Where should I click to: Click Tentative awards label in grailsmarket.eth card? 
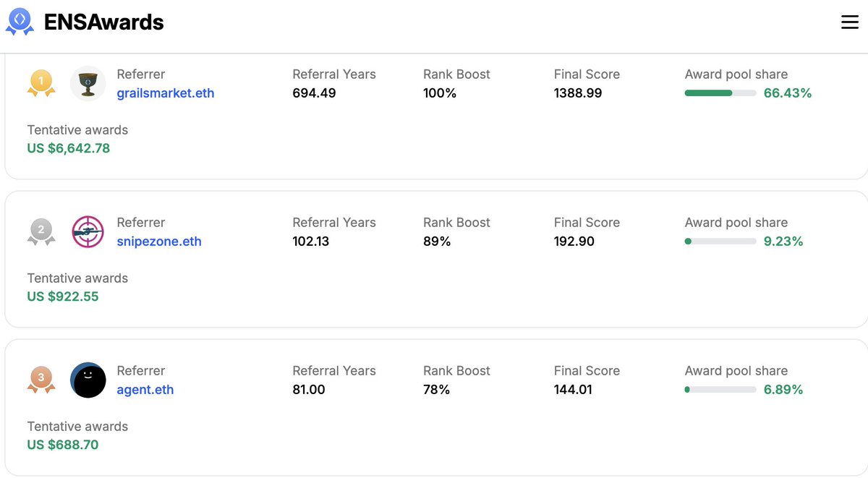(77, 130)
